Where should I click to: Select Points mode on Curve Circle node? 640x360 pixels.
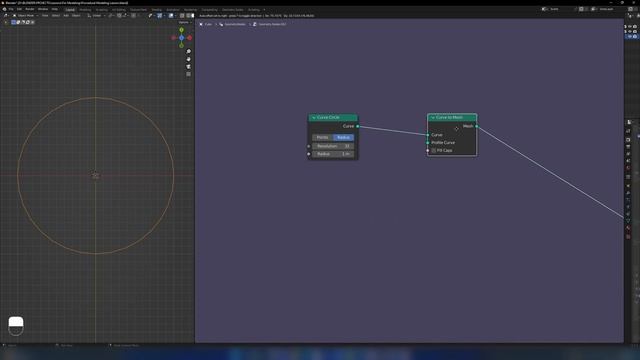(322, 138)
